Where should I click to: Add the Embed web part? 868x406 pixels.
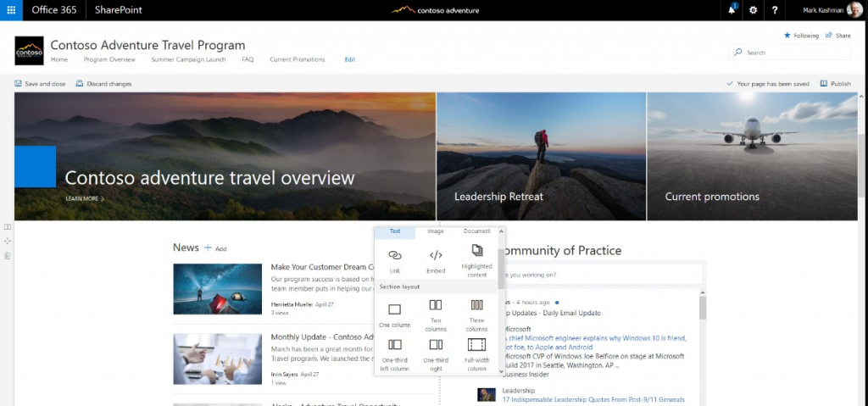tap(436, 260)
